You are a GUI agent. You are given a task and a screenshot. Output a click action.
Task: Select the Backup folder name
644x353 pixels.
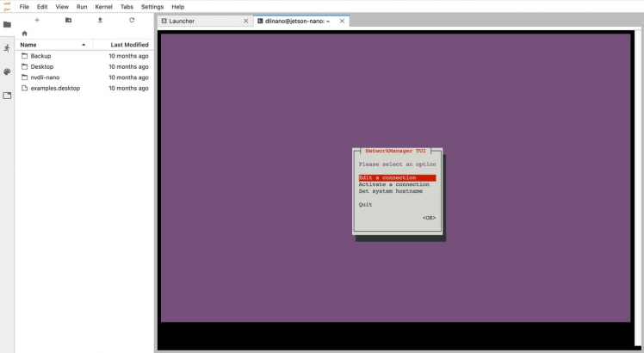(x=40, y=55)
